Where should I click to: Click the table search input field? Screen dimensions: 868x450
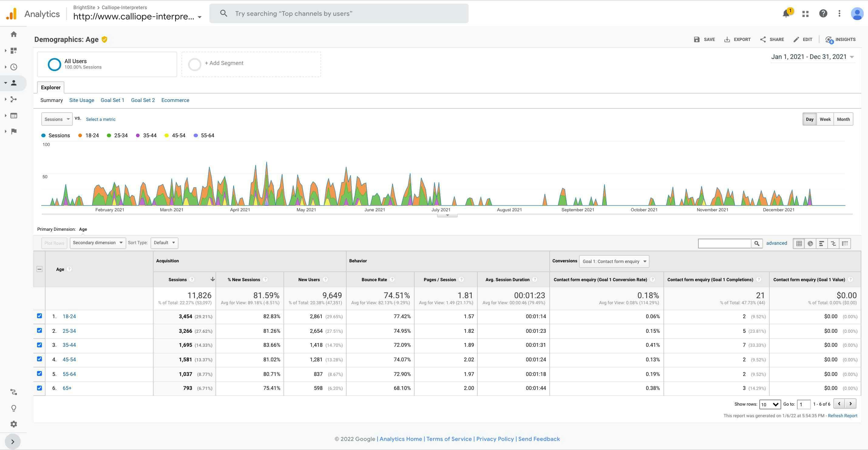[x=724, y=243]
